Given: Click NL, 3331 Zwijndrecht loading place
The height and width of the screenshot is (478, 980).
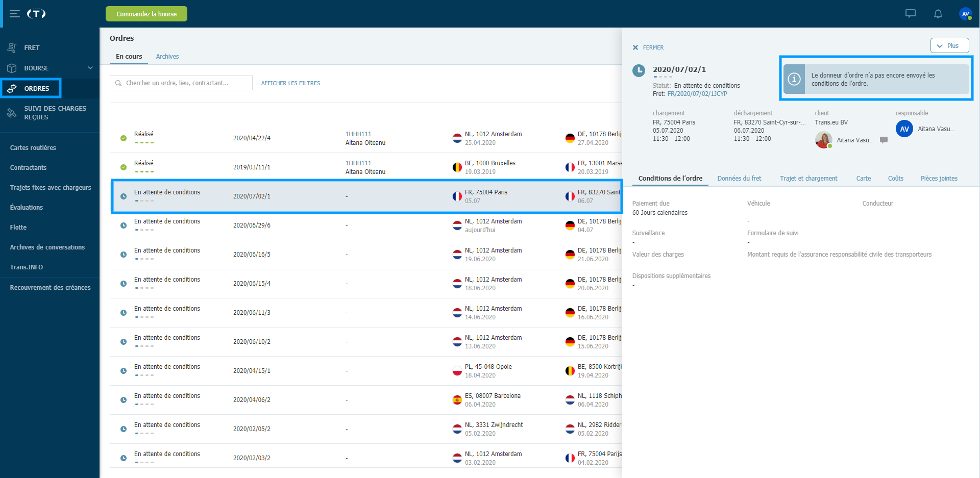Looking at the screenshot, I should (x=494, y=425).
